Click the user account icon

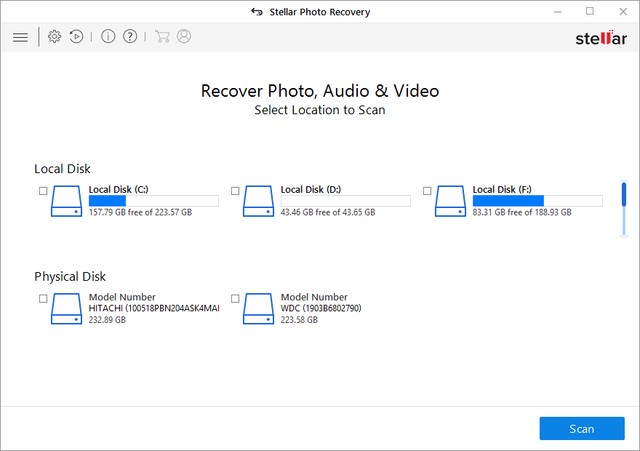[x=184, y=37]
